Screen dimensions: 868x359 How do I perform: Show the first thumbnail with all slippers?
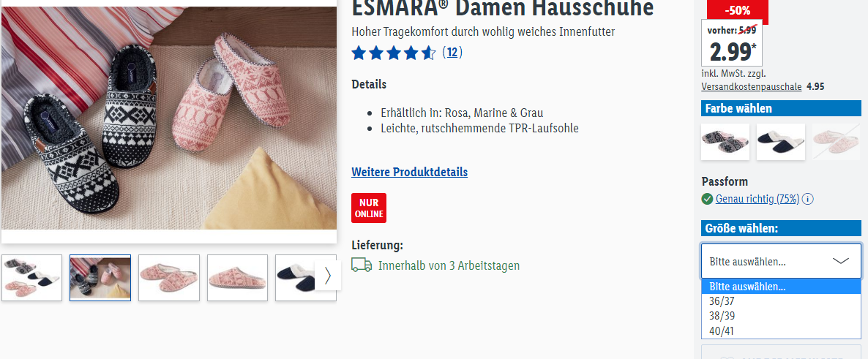31,278
